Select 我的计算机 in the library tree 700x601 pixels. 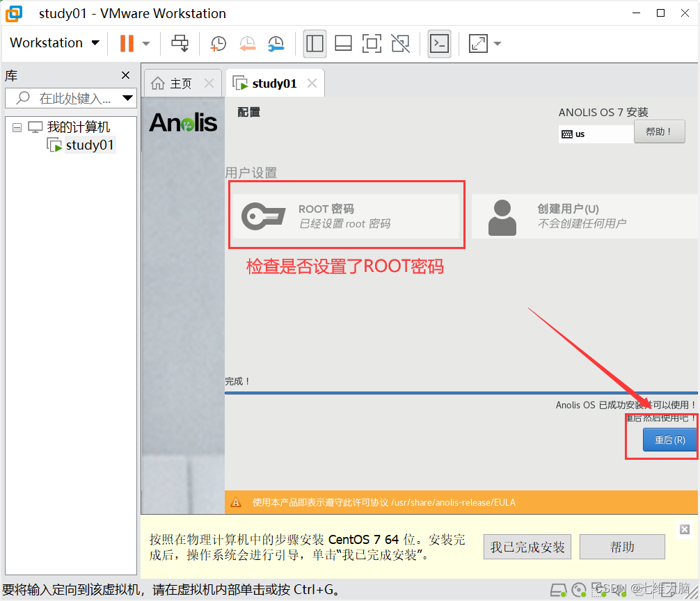click(x=78, y=127)
